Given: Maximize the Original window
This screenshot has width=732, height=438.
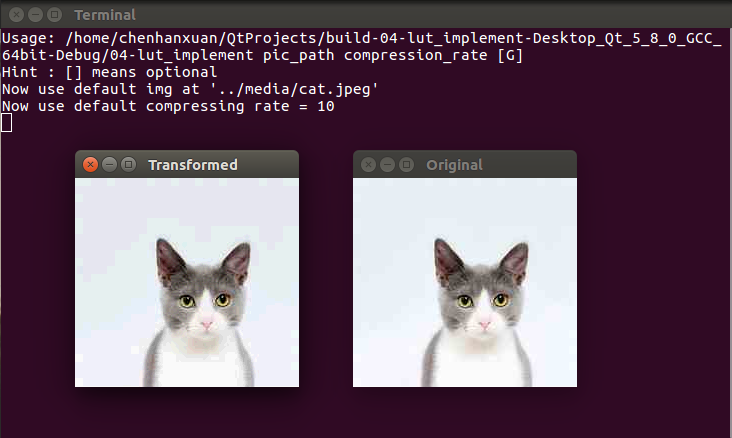Looking at the screenshot, I should coord(407,164).
